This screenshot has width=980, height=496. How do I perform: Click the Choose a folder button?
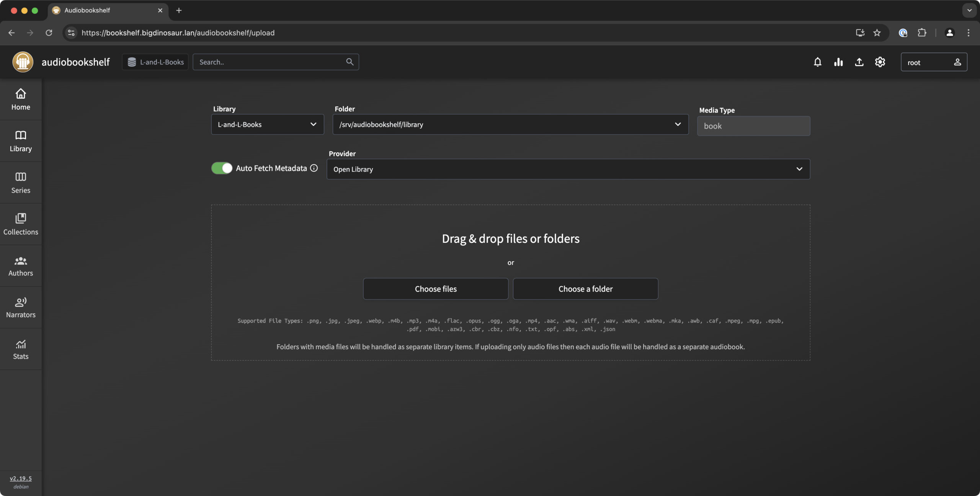(x=585, y=289)
